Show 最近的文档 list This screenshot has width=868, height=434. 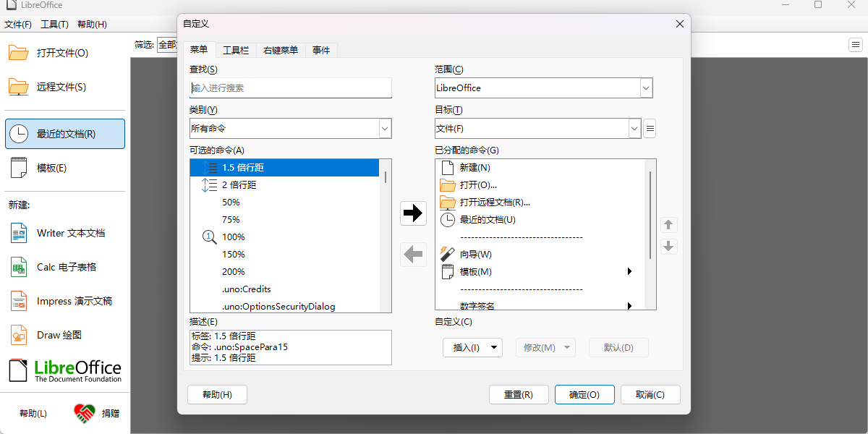pyautogui.click(x=65, y=133)
